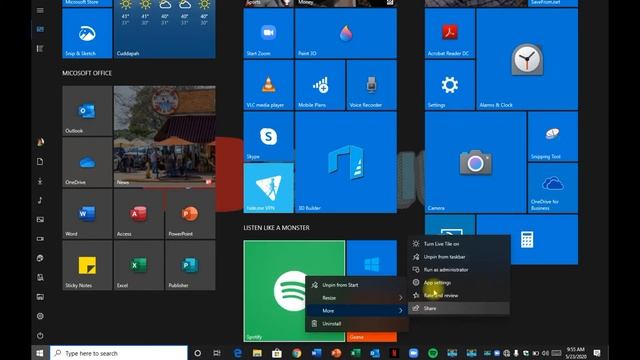Launch the PowerPoint tile

190,213
